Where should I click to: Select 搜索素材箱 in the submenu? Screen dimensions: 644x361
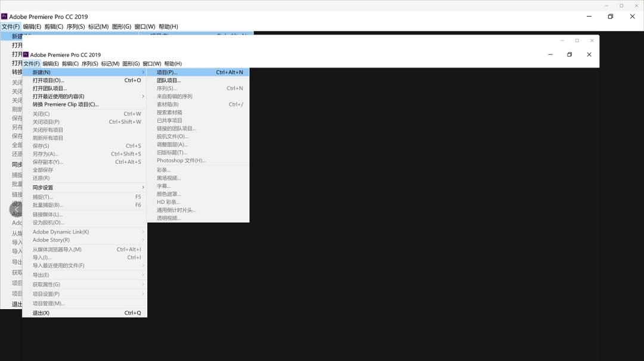pos(198,113)
